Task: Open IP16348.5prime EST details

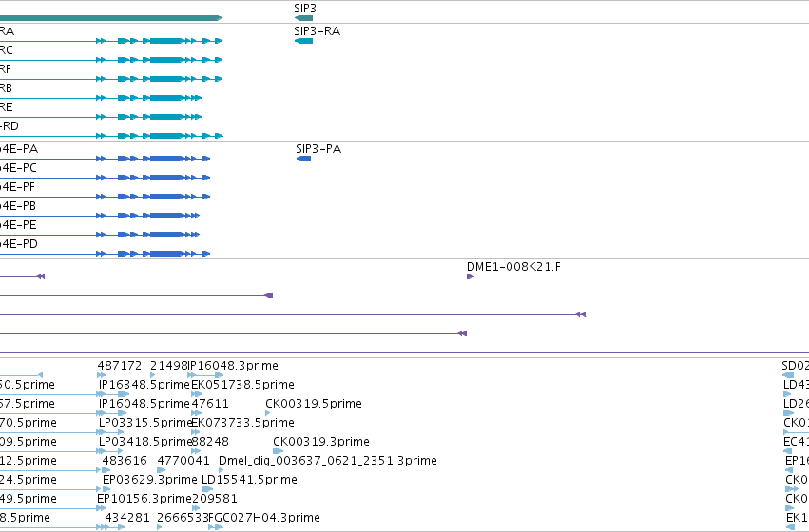Action: tap(144, 385)
